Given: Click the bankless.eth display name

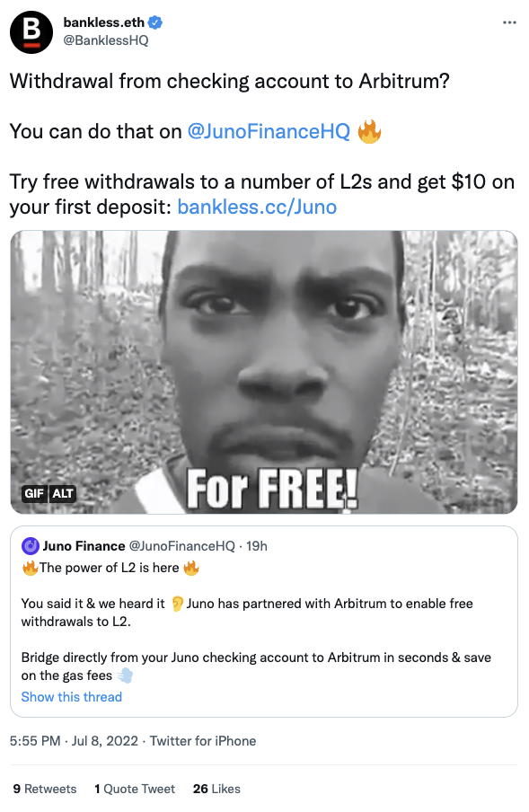Looking at the screenshot, I should pos(103,22).
